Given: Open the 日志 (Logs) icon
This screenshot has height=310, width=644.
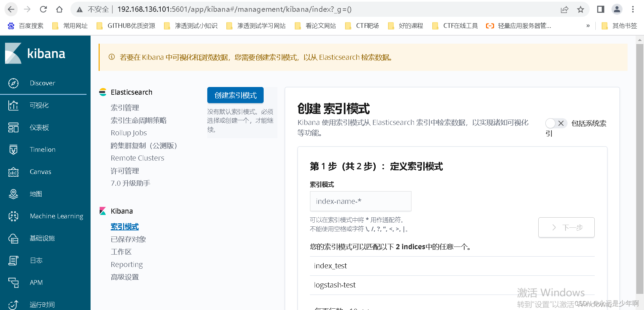Looking at the screenshot, I should 13,260.
